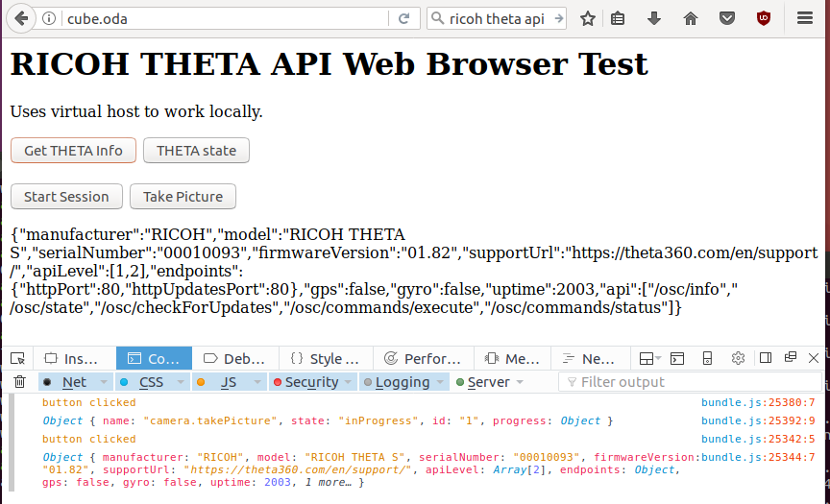Expand the Array[2] apiLevel value

click(x=520, y=469)
